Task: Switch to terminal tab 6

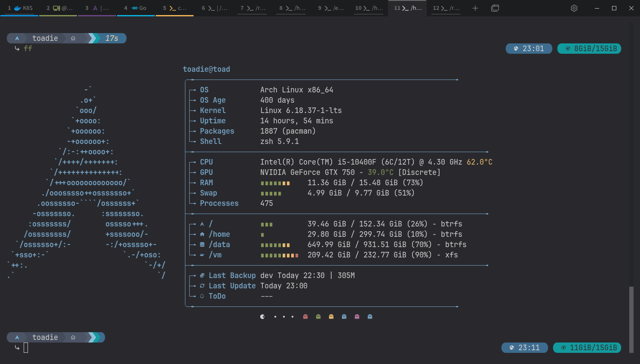Action: [x=214, y=8]
